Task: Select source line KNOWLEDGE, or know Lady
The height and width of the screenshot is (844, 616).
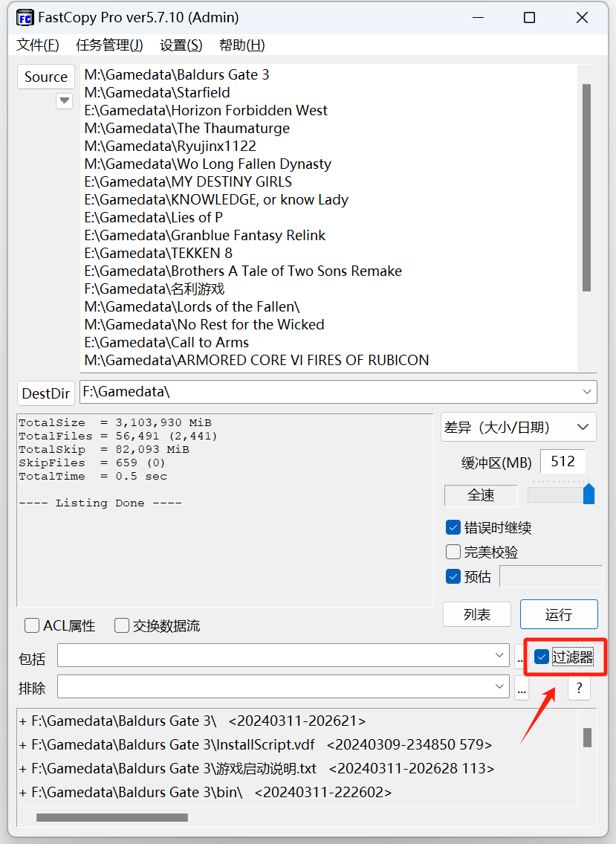Action: 216,200
